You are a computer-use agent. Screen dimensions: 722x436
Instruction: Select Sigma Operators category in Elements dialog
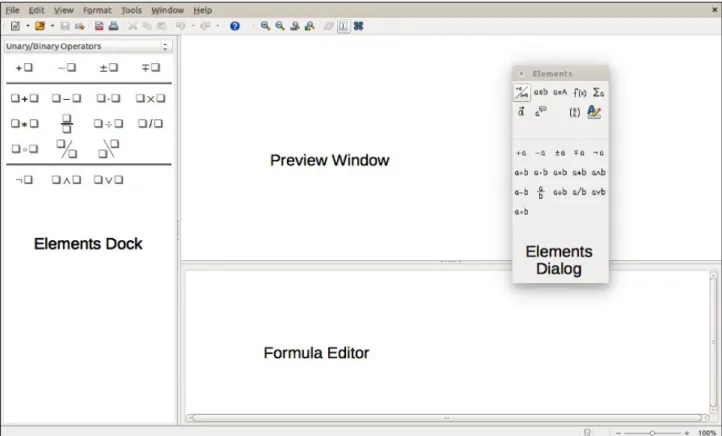tap(598, 92)
